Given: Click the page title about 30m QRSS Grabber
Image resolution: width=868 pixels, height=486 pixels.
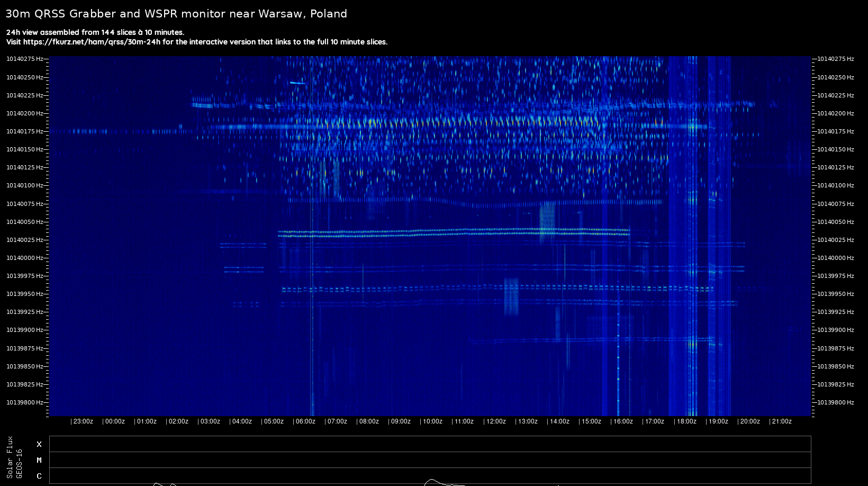Looking at the screenshot, I should click(176, 14).
